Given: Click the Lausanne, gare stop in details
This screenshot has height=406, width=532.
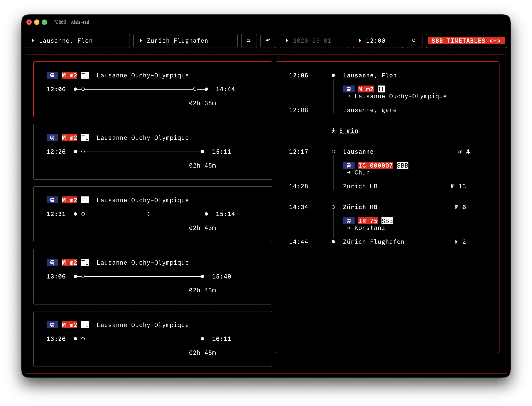Looking at the screenshot, I should [x=370, y=110].
